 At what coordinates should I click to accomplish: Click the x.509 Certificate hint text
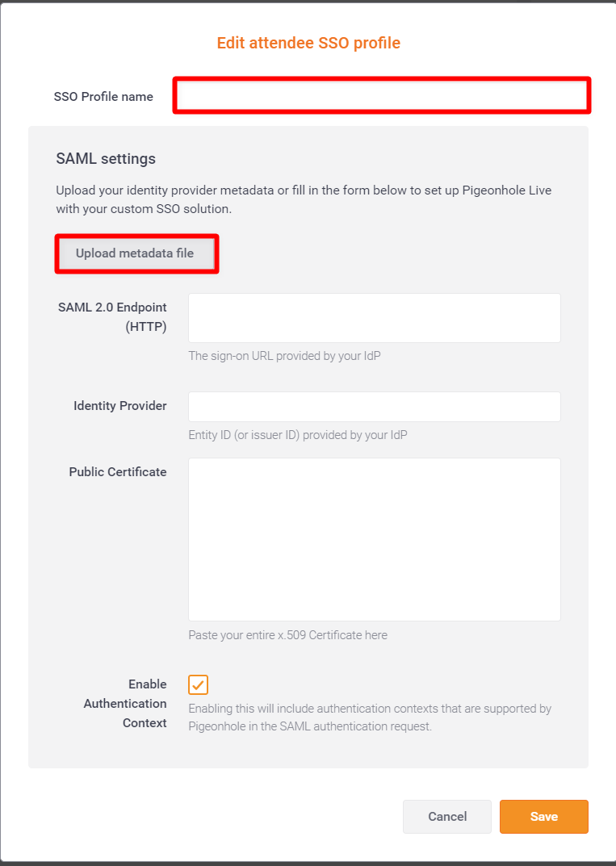(x=288, y=635)
